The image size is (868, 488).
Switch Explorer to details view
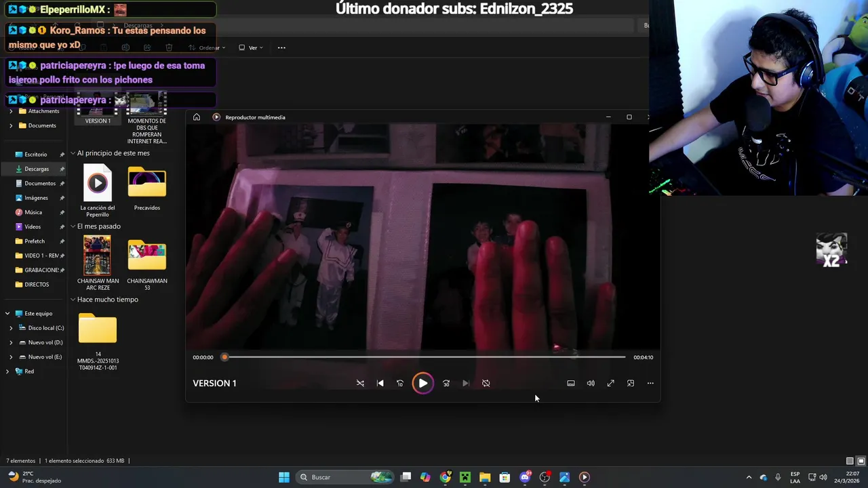click(850, 461)
